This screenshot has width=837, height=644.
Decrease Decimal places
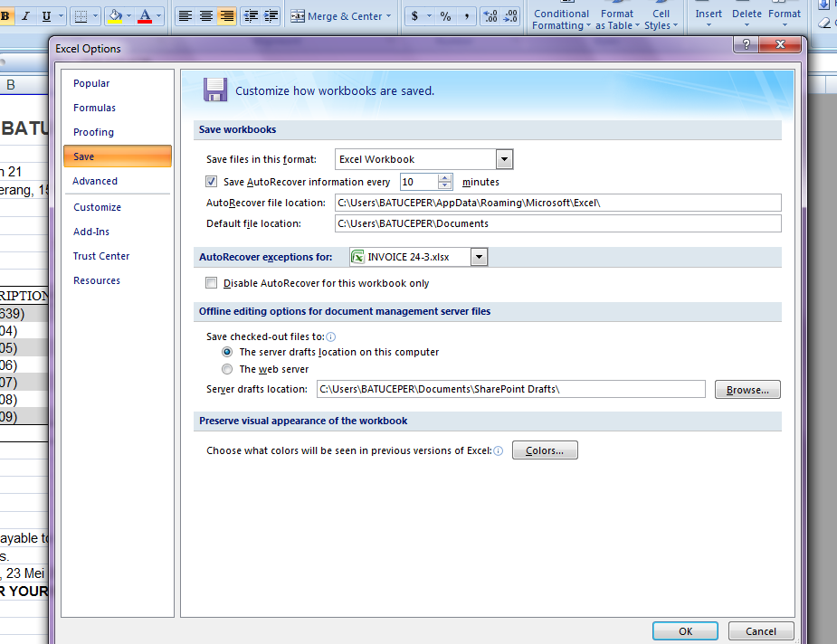click(510, 16)
